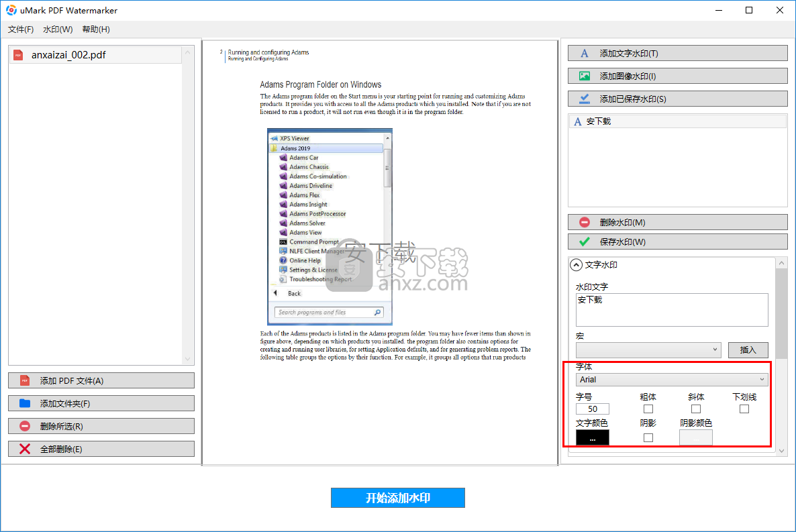Click the 删除水印(M) button label
The height and width of the screenshot is (532, 796).
pyautogui.click(x=622, y=222)
